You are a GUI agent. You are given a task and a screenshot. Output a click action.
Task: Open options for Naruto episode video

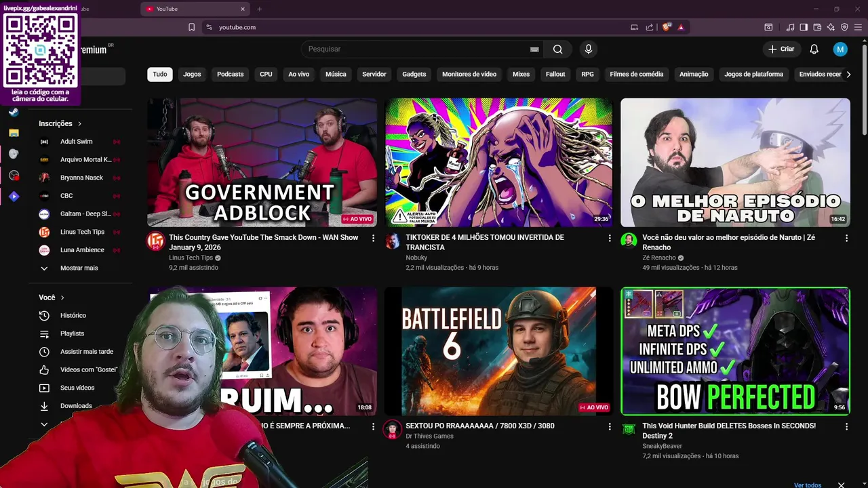tap(846, 238)
